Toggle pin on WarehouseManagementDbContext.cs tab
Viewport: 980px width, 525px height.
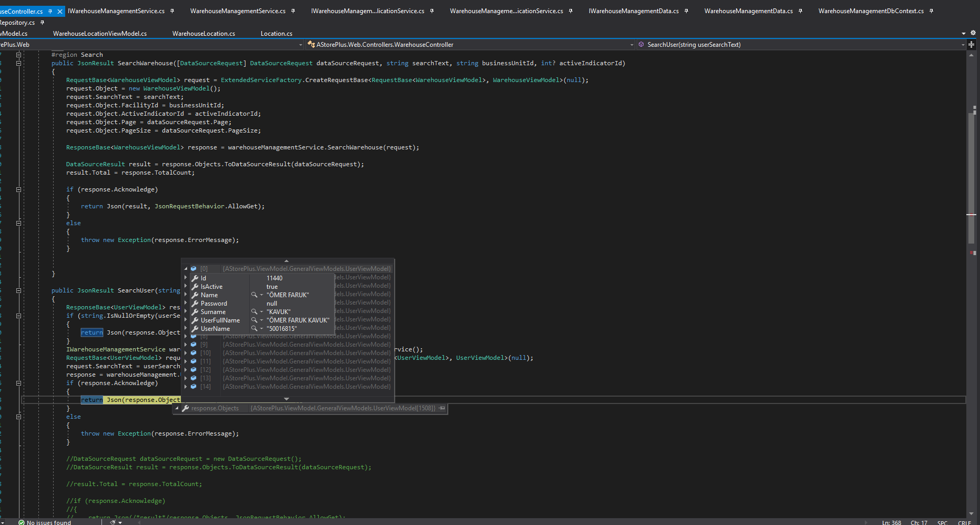tap(931, 11)
